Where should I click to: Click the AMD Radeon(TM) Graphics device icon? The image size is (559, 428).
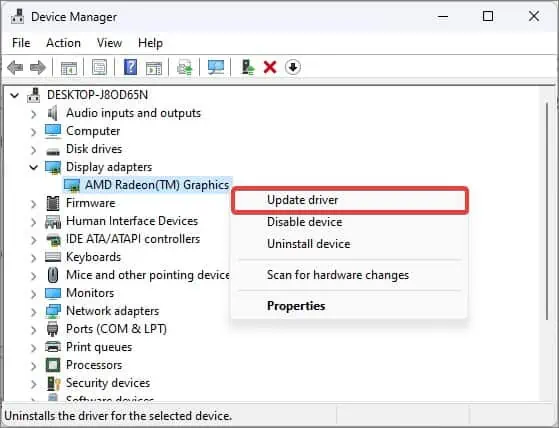click(72, 185)
